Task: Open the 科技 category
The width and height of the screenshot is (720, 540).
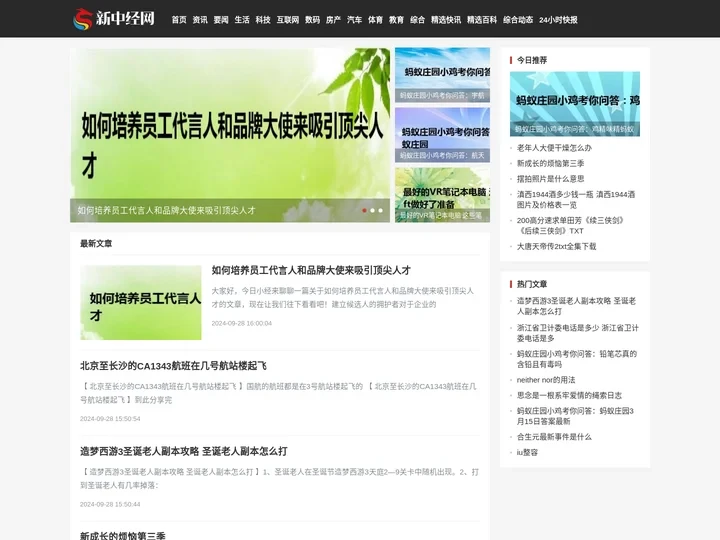Action: click(263, 20)
